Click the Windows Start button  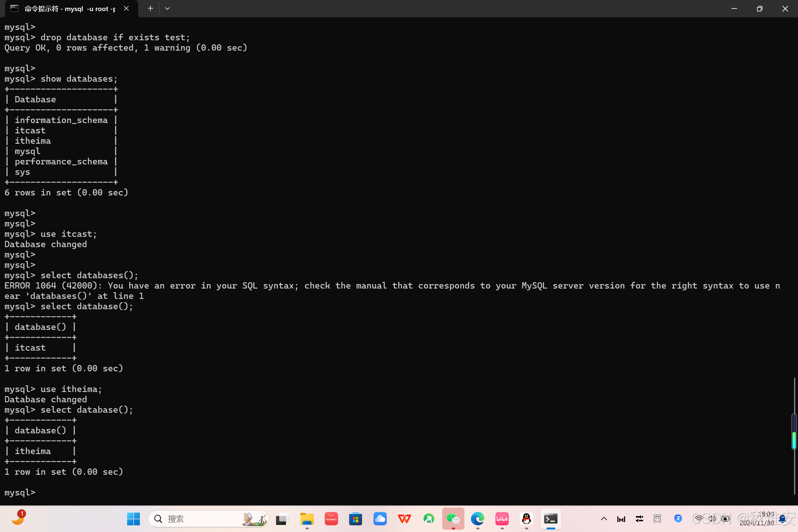tap(133, 519)
